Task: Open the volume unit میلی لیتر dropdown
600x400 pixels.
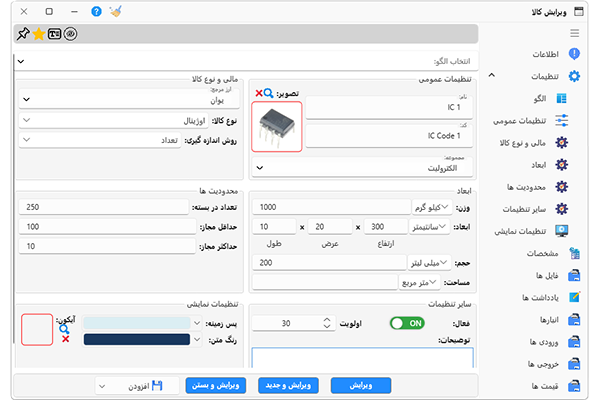Action: pos(429,263)
